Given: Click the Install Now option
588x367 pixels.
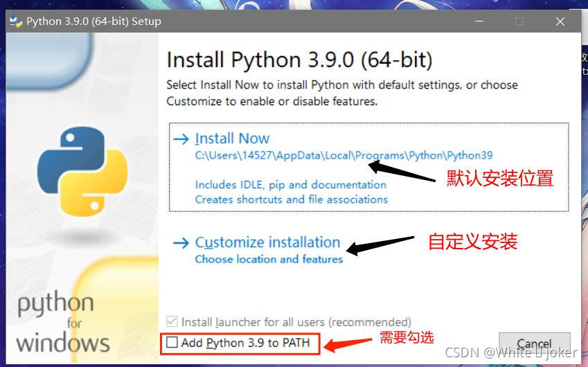Looking at the screenshot, I should [368, 167].
